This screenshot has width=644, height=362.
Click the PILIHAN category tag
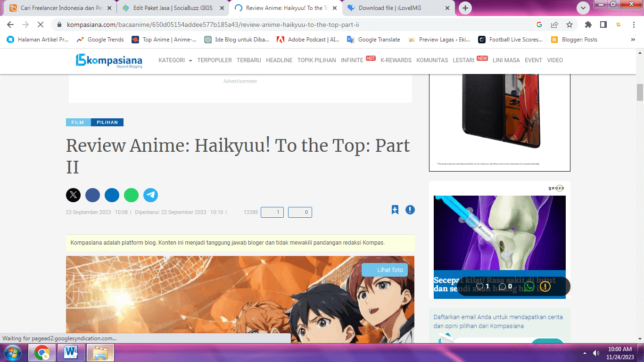tap(107, 123)
